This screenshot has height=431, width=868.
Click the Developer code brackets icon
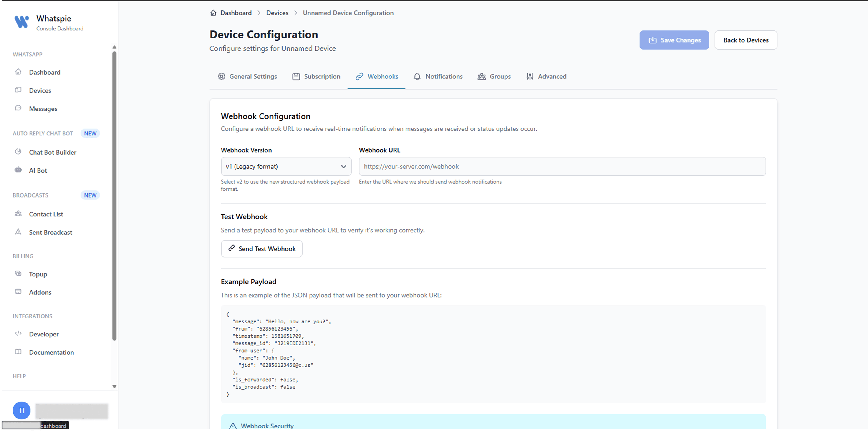pyautogui.click(x=18, y=334)
